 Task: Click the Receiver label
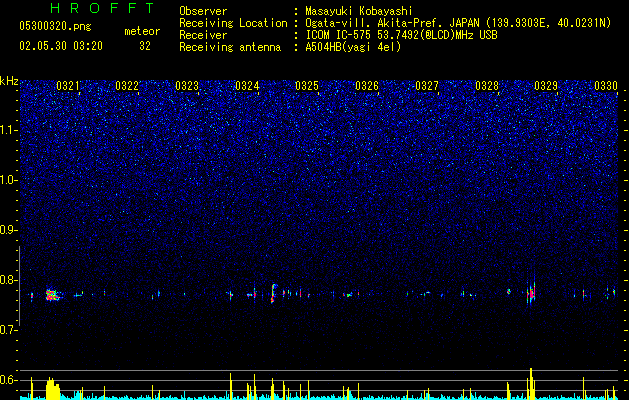pos(203,35)
